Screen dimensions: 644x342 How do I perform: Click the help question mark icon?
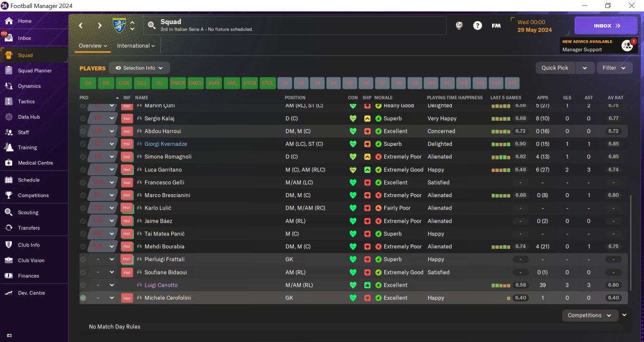pos(477,26)
